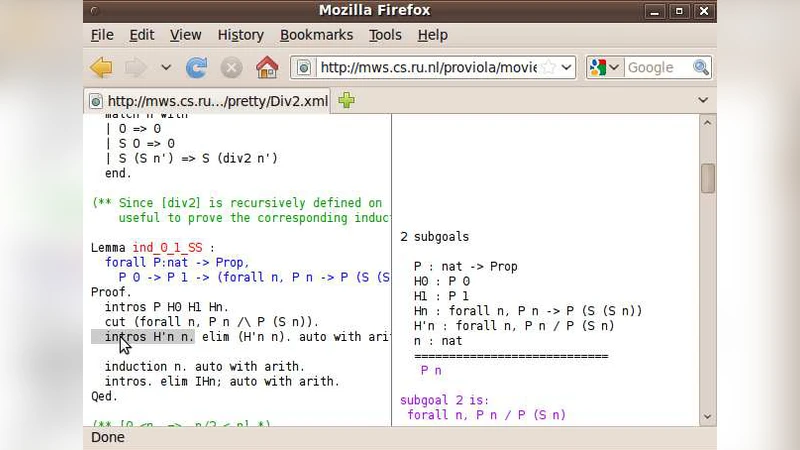Image resolution: width=800 pixels, height=450 pixels.
Task: Open the back/forward history dropdown
Action: coord(166,67)
